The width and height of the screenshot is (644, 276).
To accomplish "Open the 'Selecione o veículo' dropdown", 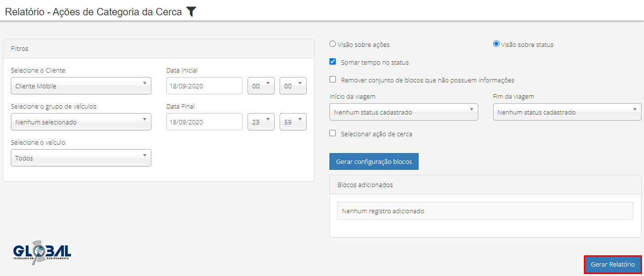I will click(81, 158).
